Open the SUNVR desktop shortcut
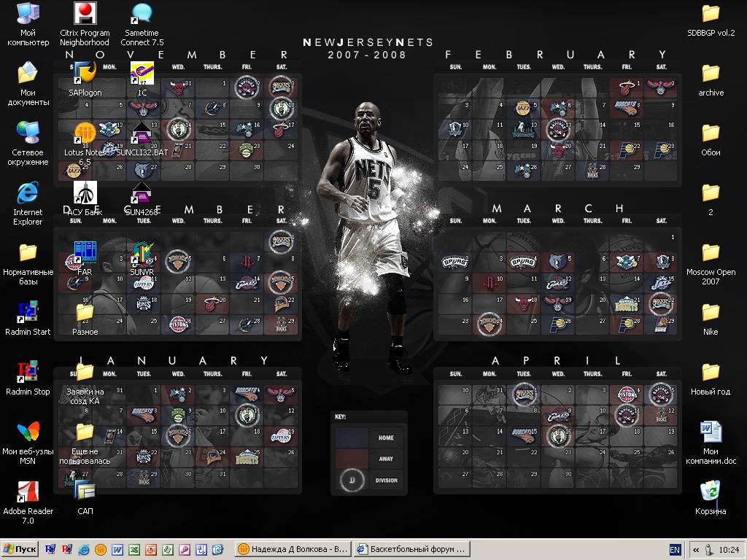747x560 pixels. click(x=142, y=259)
